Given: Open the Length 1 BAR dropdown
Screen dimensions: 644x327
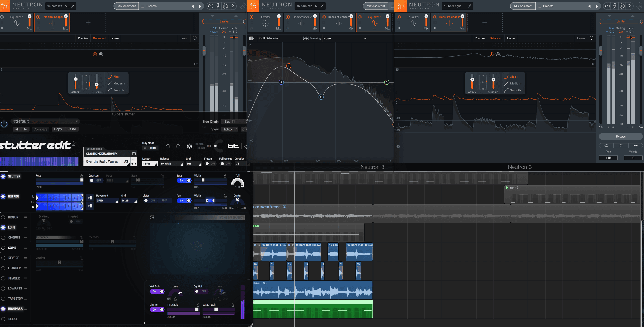Looking at the screenshot, I should click(x=150, y=164).
